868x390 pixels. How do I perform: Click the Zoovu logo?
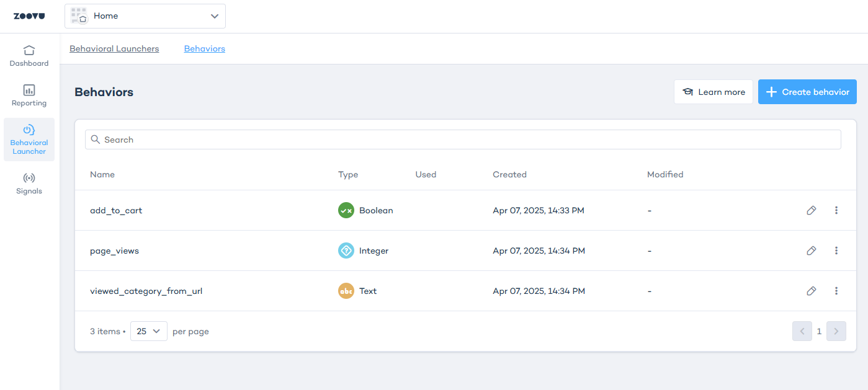coord(29,16)
